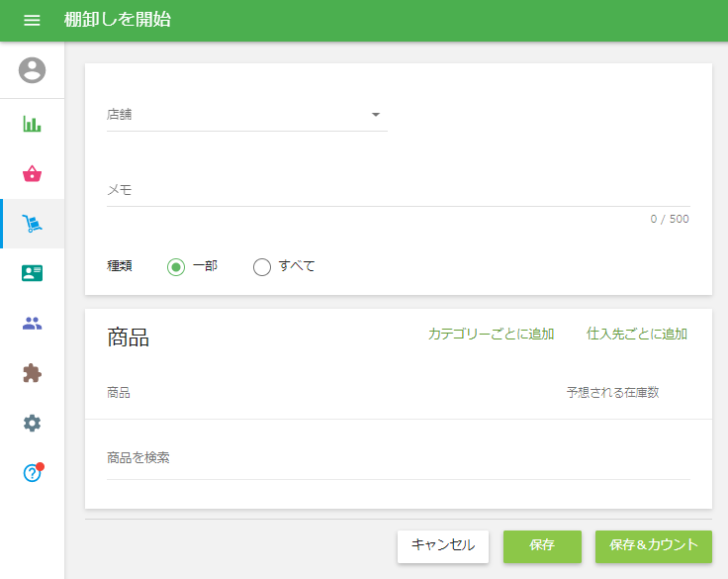Click the キャンセル button
This screenshot has width=728, height=579.
click(x=443, y=546)
